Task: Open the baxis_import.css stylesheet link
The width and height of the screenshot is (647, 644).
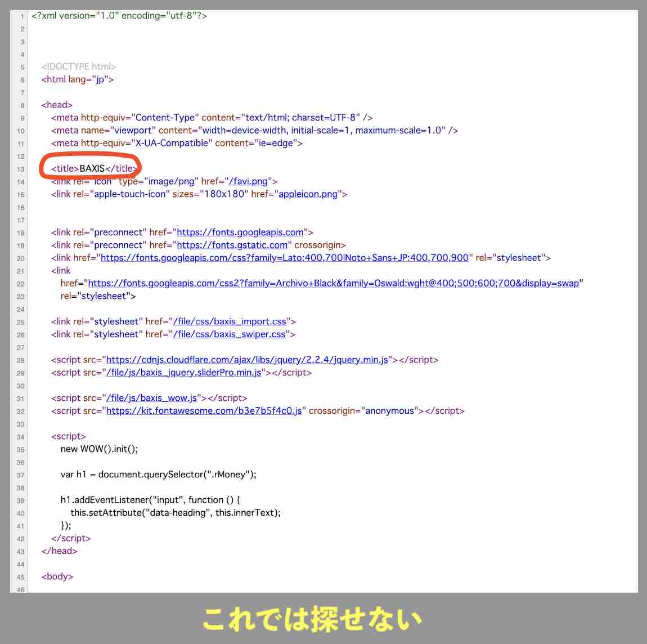Action: (230, 321)
